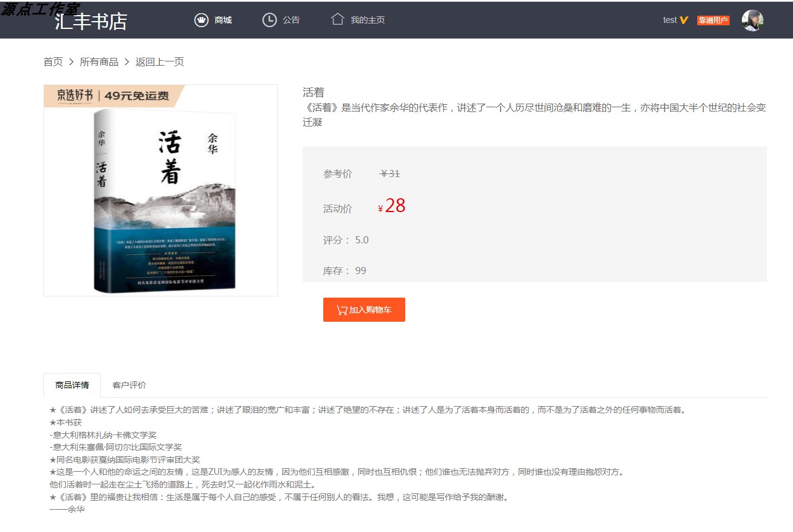Image resolution: width=793 pixels, height=532 pixels.
Task: Click the product summary starting 《活着》是当代作家
Action: [x=534, y=114]
